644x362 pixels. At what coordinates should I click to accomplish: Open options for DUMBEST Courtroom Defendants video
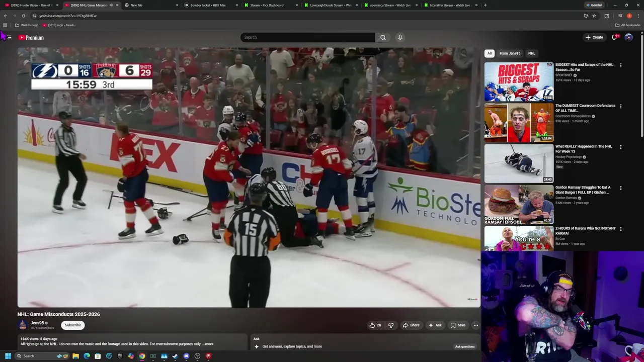point(620,106)
